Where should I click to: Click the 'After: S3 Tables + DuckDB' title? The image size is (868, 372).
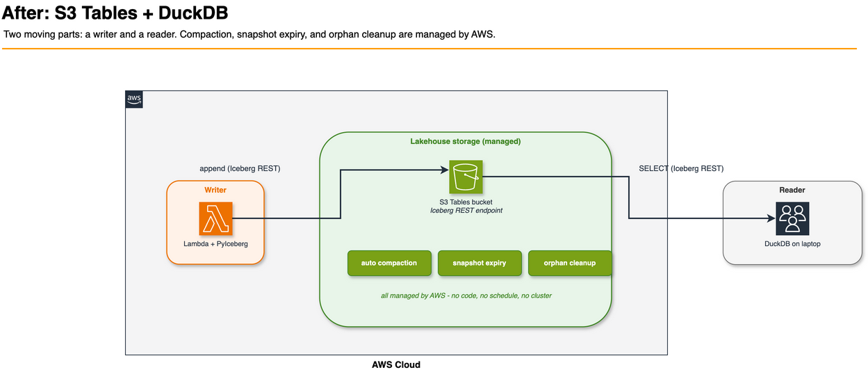point(115,13)
